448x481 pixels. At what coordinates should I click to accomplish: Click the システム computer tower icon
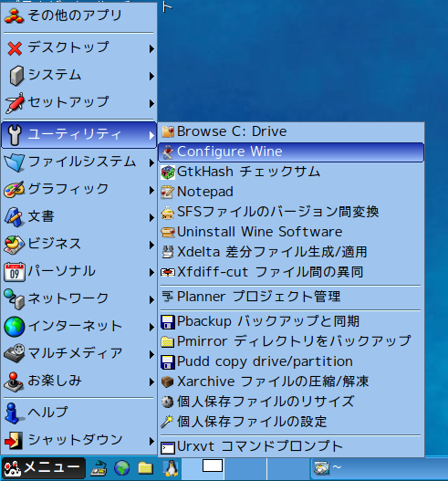click(x=16, y=76)
